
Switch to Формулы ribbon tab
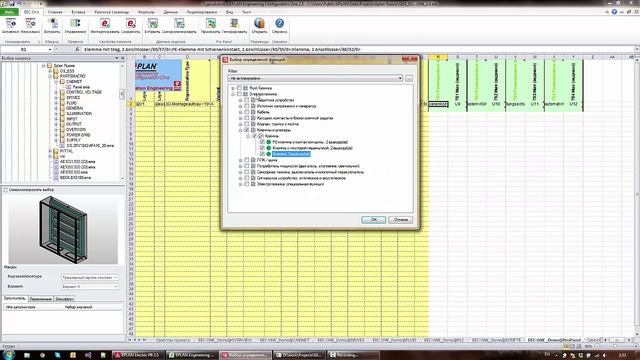point(146,12)
